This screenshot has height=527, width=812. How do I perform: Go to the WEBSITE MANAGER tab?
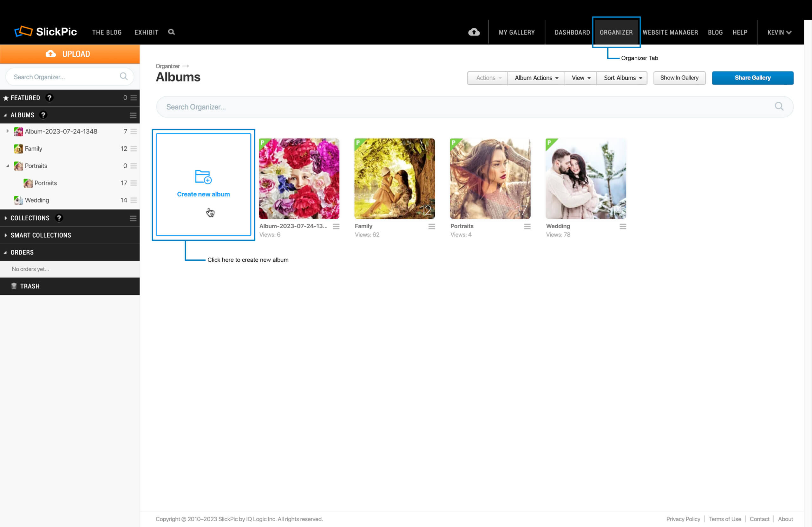(670, 32)
